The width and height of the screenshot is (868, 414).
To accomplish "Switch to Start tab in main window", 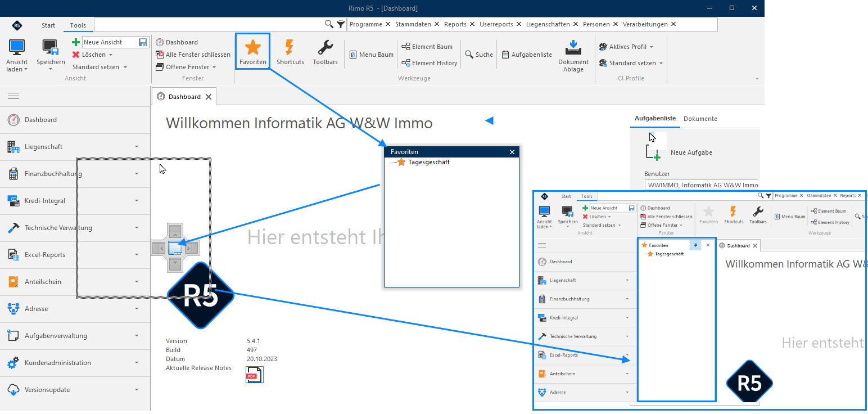I will pyautogui.click(x=48, y=25).
